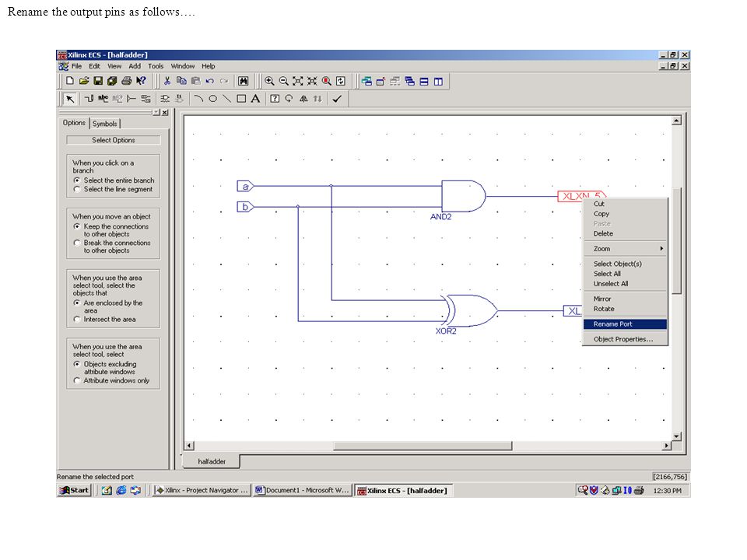Zoom in with the plus magnifier
The image size is (747, 560).
point(269,81)
